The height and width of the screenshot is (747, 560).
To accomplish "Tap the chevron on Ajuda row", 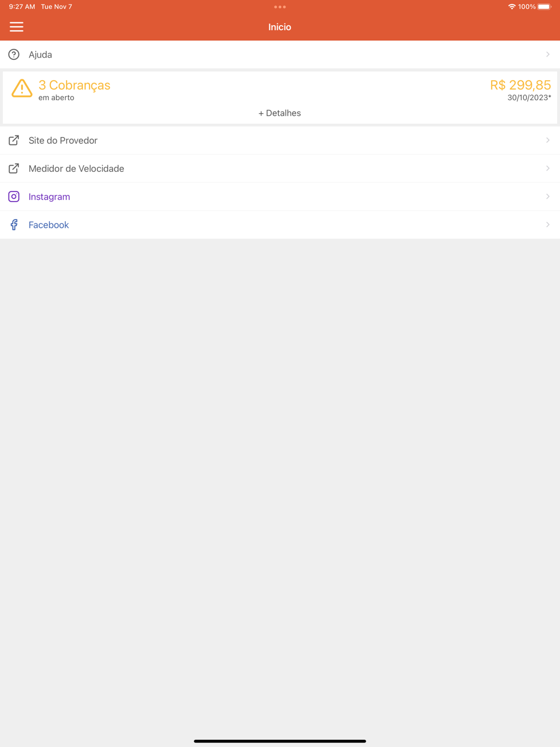I will pos(548,54).
